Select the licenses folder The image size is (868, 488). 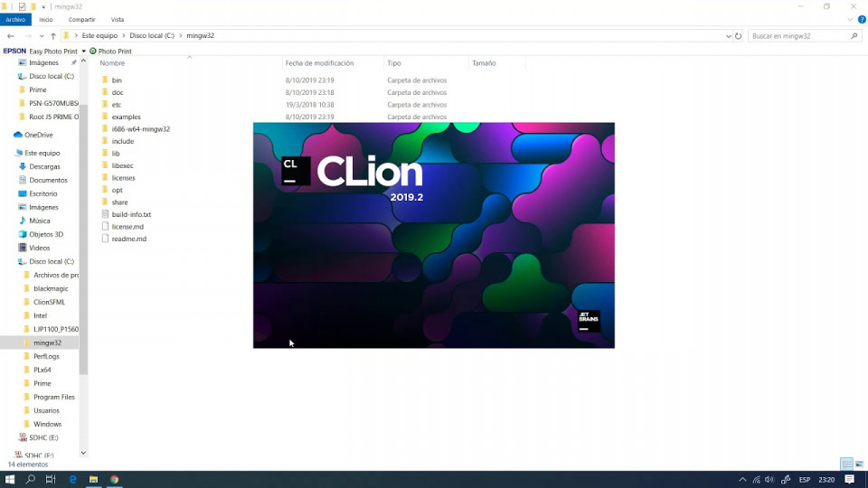point(123,178)
